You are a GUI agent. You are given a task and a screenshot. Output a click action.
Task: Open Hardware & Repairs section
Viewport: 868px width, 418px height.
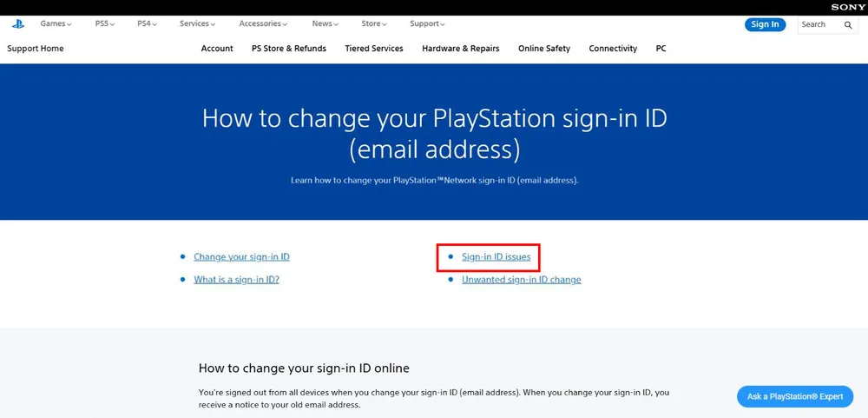[x=461, y=49]
